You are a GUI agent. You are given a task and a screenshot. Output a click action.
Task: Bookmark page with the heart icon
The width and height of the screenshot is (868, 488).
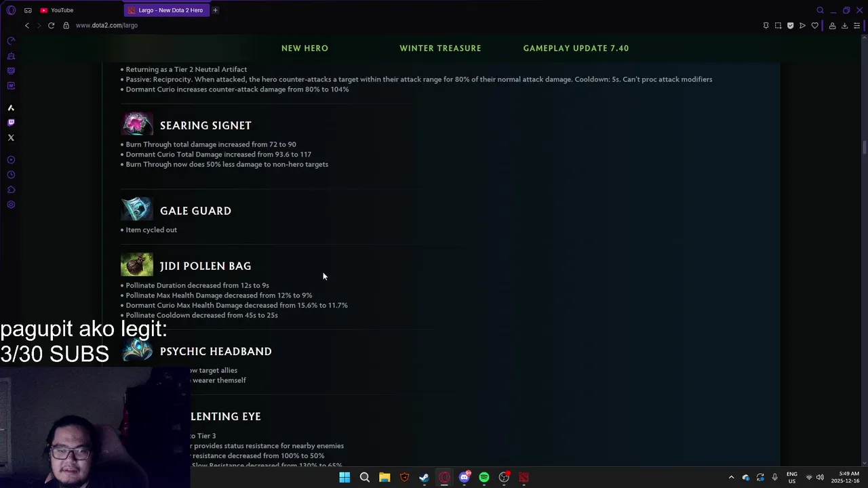point(814,26)
